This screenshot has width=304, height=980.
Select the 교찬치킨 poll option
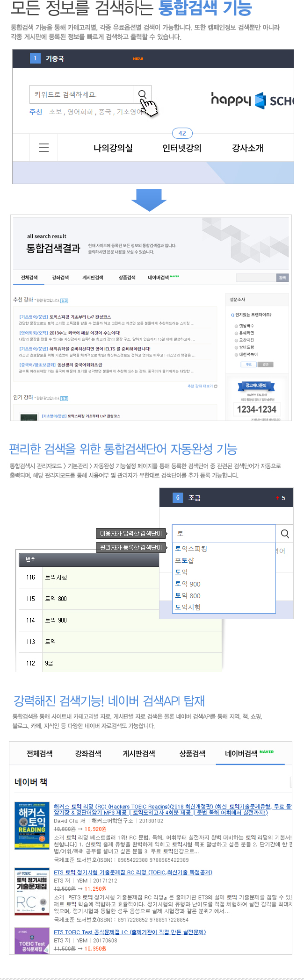click(244, 340)
